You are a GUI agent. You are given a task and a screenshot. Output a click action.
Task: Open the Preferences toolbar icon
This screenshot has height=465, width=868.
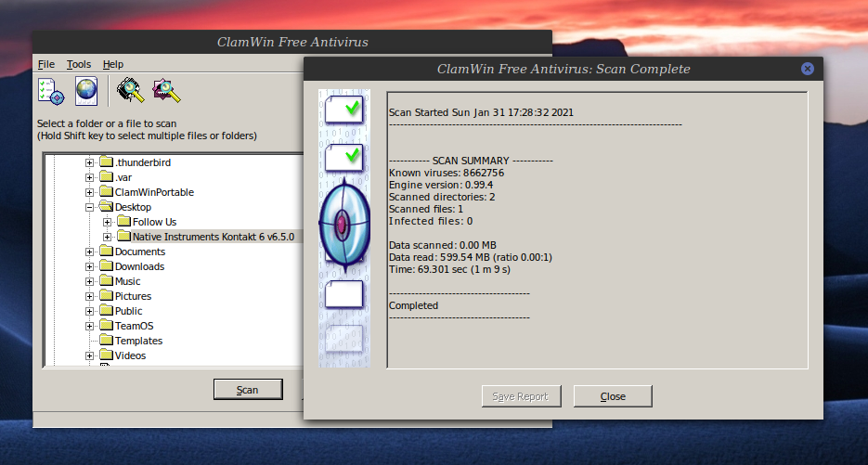click(51, 91)
